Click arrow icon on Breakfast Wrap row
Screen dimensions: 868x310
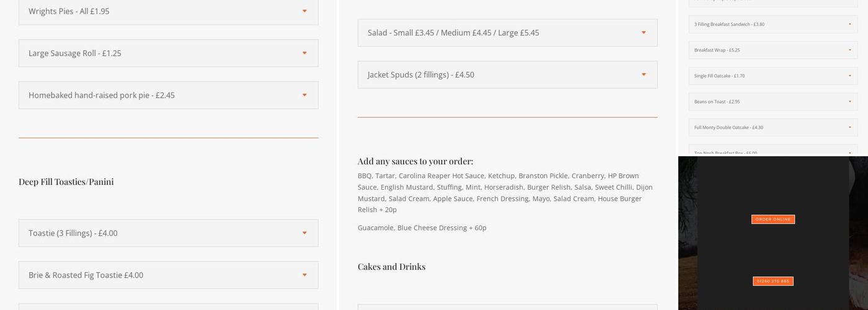coord(849,50)
